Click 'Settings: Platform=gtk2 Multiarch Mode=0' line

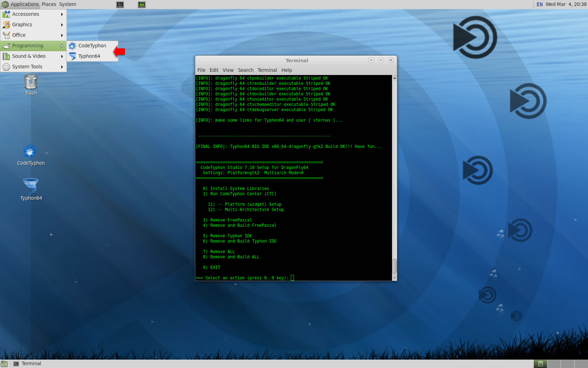[253, 173]
